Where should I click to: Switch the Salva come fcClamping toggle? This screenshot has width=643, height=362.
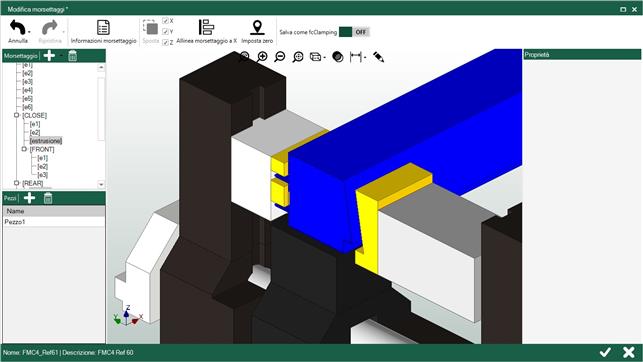[x=354, y=32]
